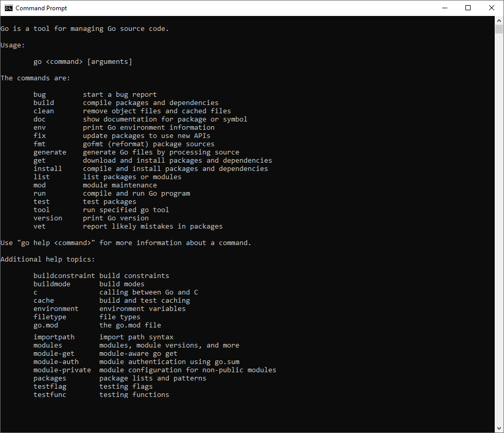Click the vertical scrollbar thumb
The image size is (504, 433).
coord(499,29)
